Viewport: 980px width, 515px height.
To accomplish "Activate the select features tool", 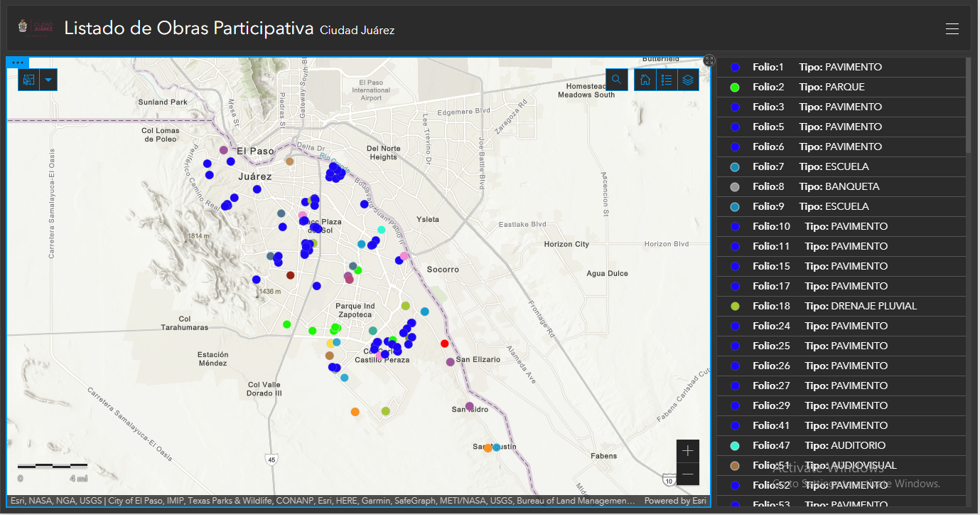I will point(28,80).
